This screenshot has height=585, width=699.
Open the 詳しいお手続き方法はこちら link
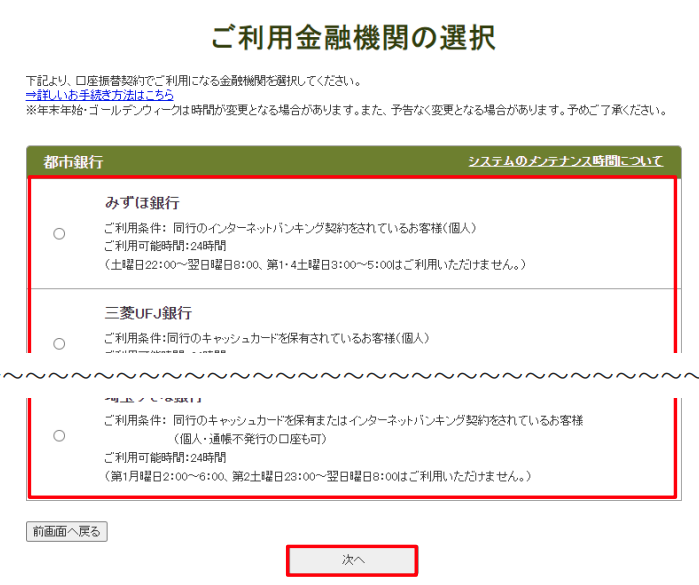[x=99, y=95]
